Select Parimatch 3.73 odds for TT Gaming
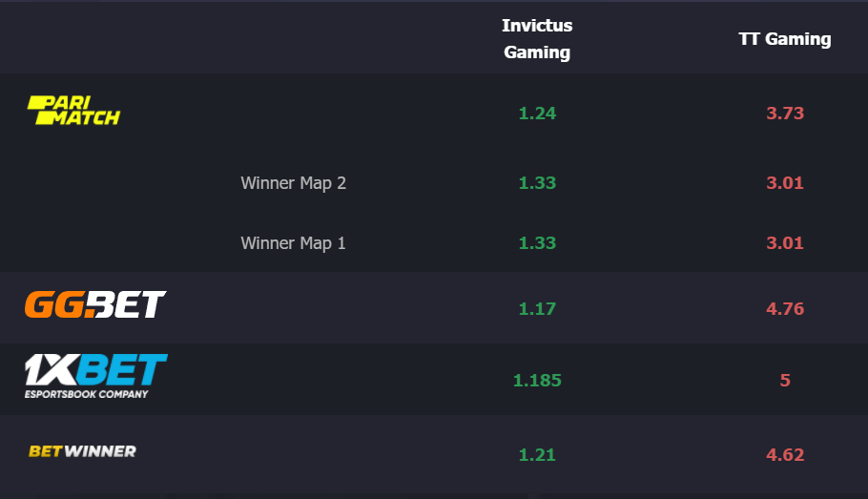This screenshot has height=499, width=868. click(785, 113)
